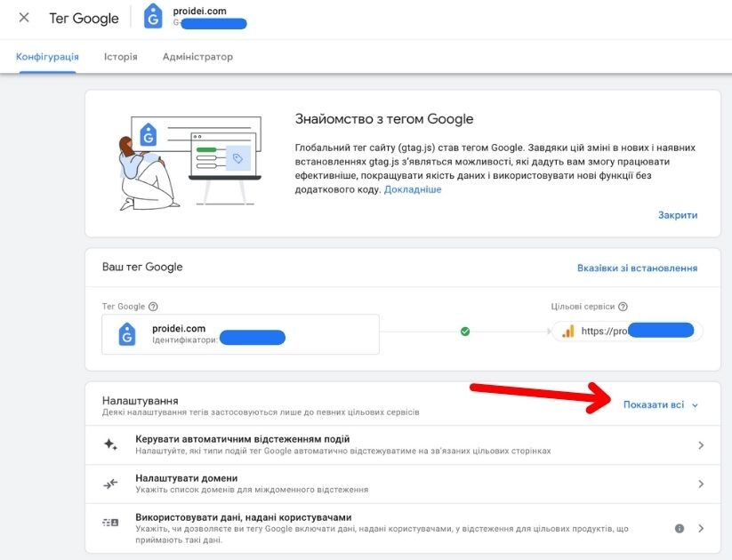The height and width of the screenshot is (560, 732).
Task: Click sparkle icon for automatic event tracking
Action: pyautogui.click(x=110, y=444)
